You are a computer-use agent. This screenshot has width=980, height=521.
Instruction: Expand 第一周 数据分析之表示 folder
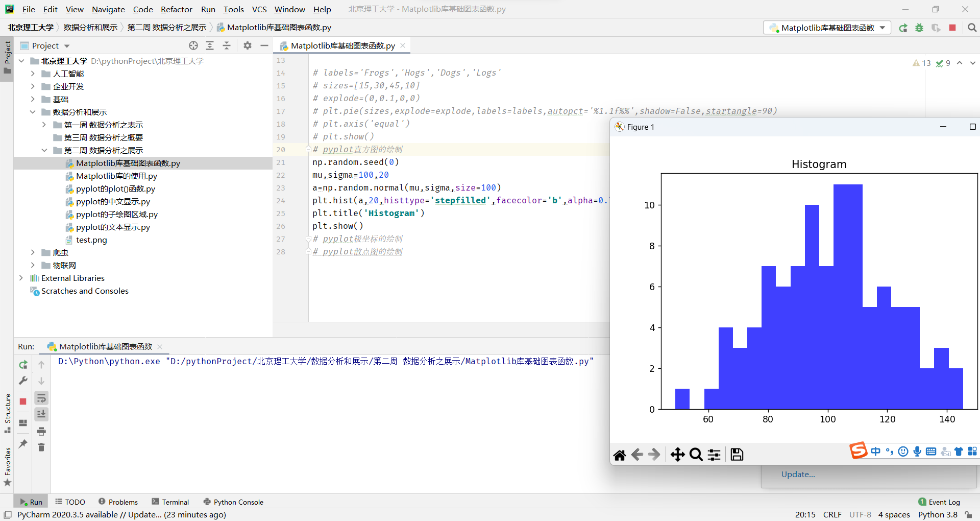point(44,125)
